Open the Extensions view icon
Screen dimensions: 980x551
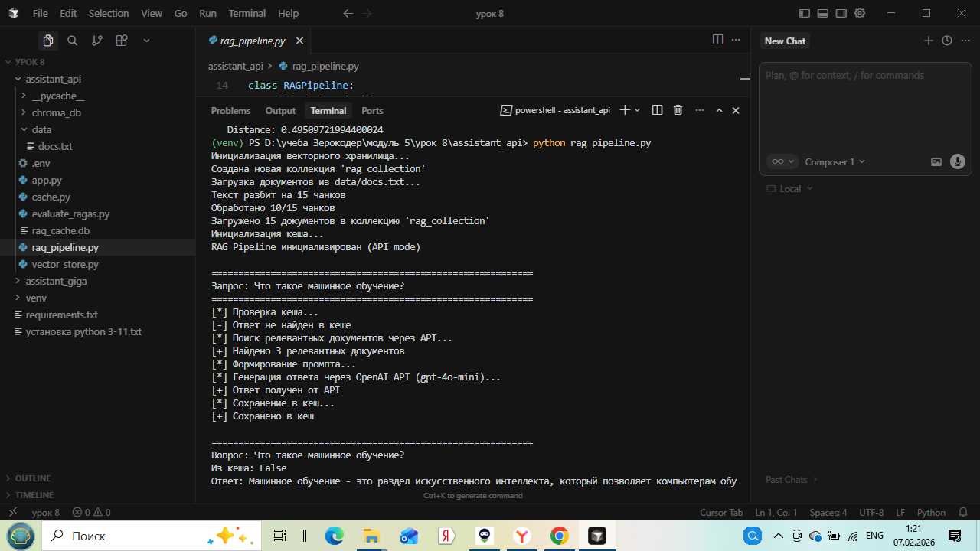point(122,41)
